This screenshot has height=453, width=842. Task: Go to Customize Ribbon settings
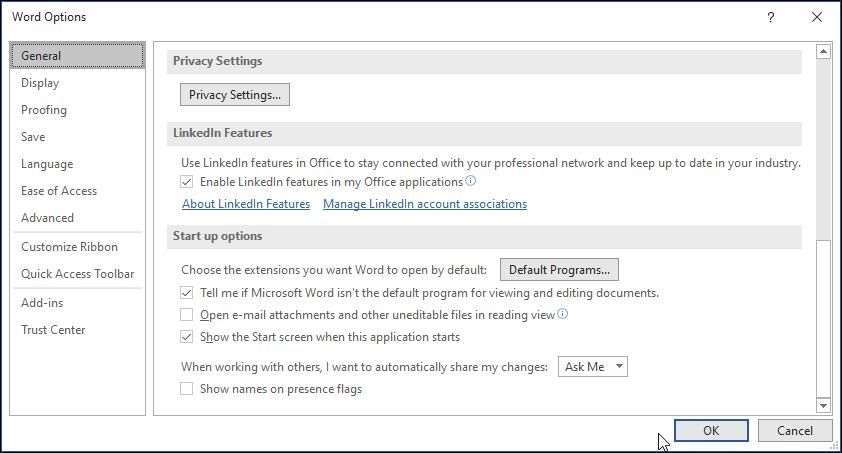pos(69,247)
